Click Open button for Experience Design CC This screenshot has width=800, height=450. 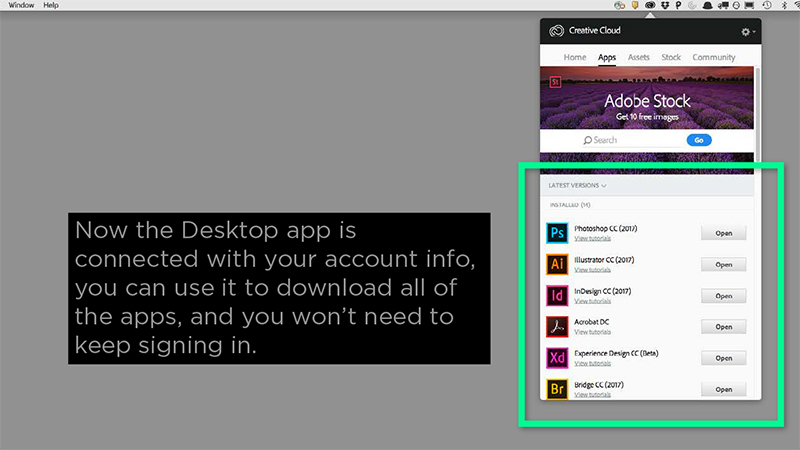pos(723,358)
